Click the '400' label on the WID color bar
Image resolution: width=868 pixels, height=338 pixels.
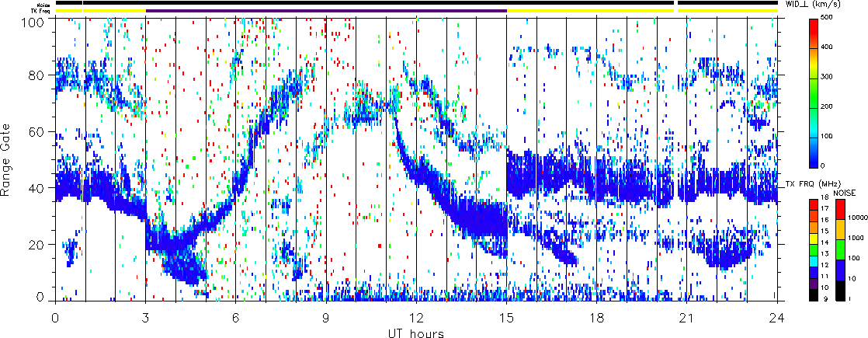coord(828,47)
